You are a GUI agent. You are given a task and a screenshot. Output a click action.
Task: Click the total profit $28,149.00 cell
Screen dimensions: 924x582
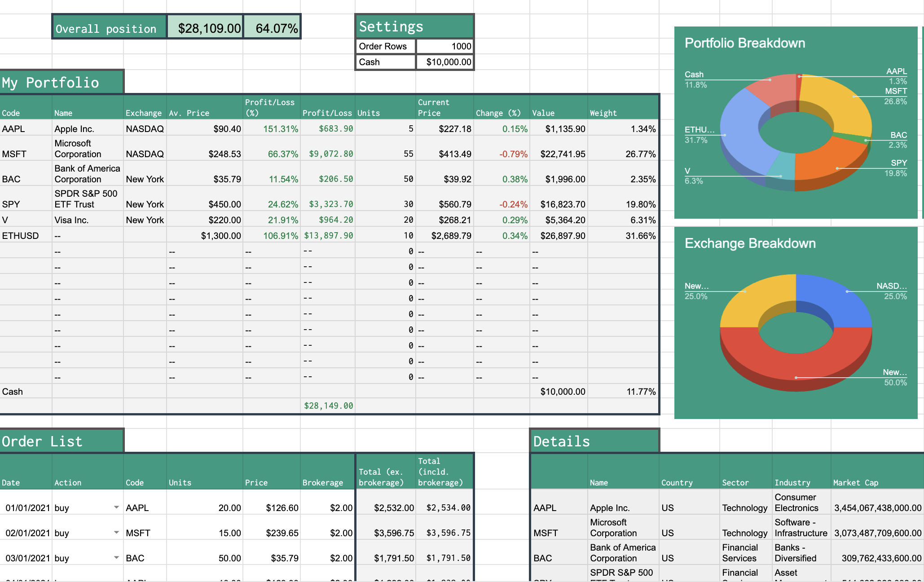coord(328,406)
